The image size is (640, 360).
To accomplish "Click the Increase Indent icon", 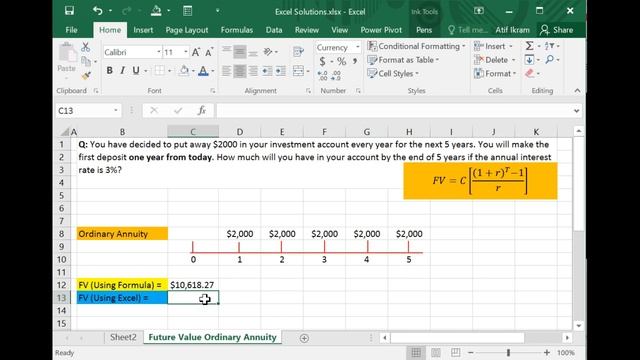I will (x=281, y=71).
